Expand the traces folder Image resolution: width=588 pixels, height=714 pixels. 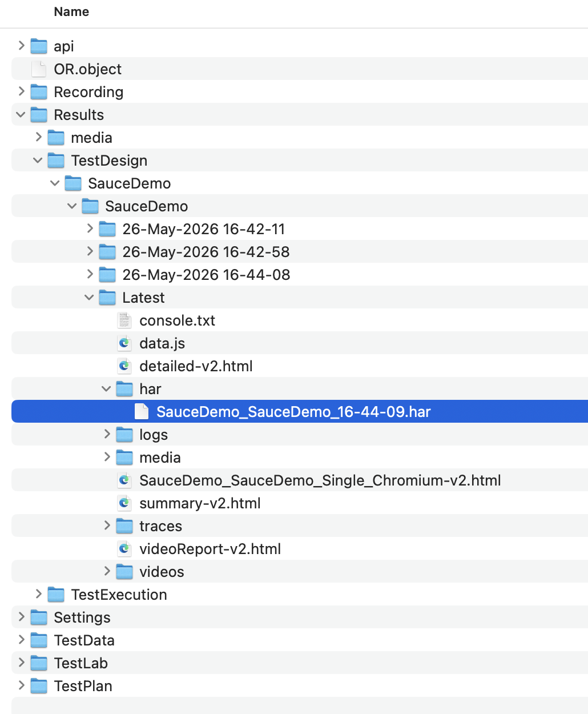[x=107, y=525]
